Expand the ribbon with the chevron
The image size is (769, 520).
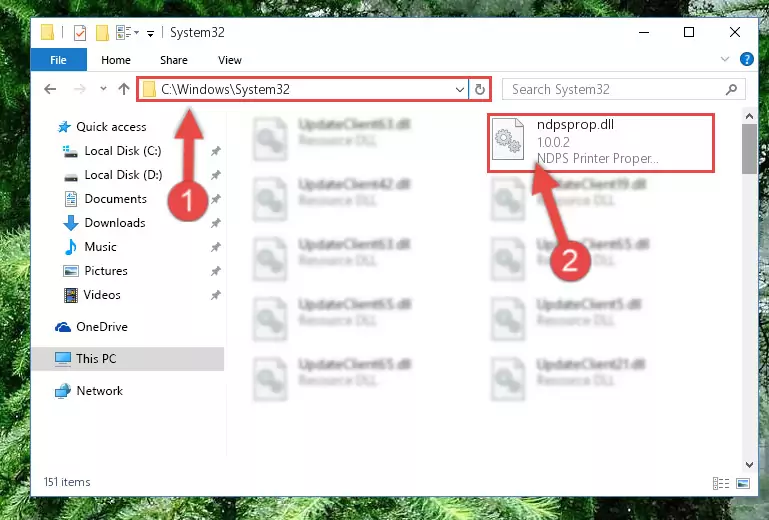pyautogui.click(x=724, y=59)
